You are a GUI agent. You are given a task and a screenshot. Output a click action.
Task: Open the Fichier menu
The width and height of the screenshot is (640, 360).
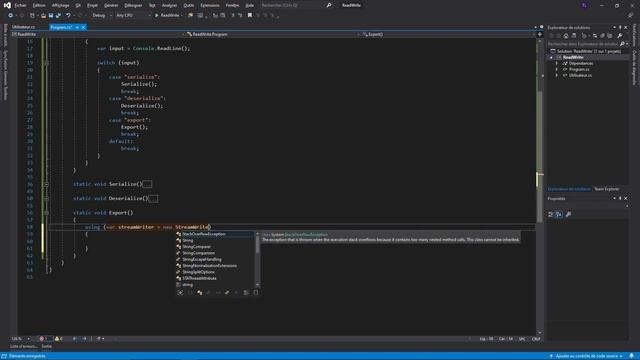click(20, 5)
